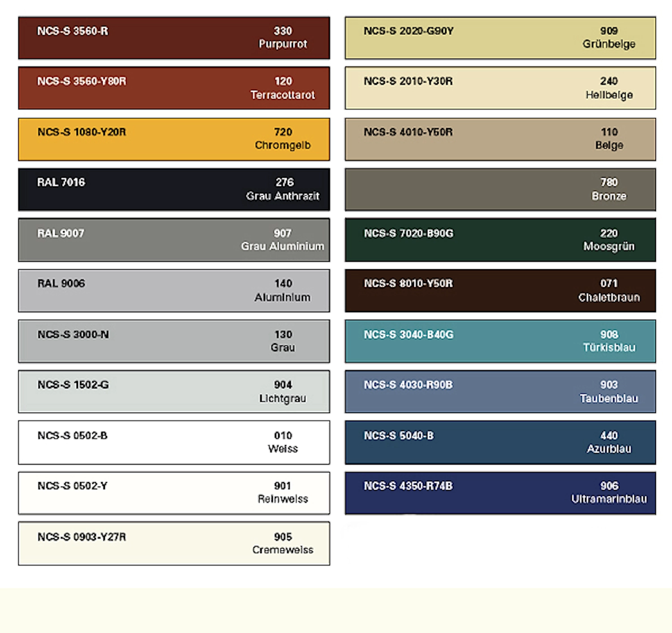
Task: Select the 010 Weiss swatch
Action: (174, 443)
